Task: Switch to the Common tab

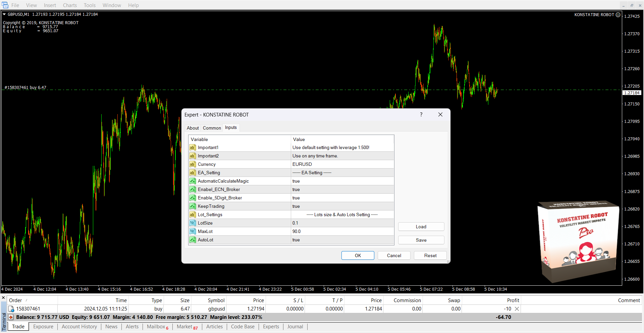Action: 212,128
